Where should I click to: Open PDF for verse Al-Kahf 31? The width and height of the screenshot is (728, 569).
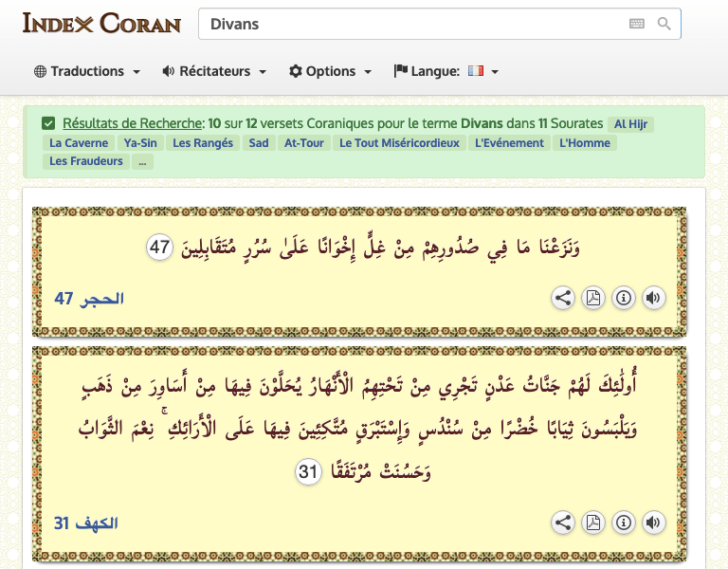(x=593, y=522)
